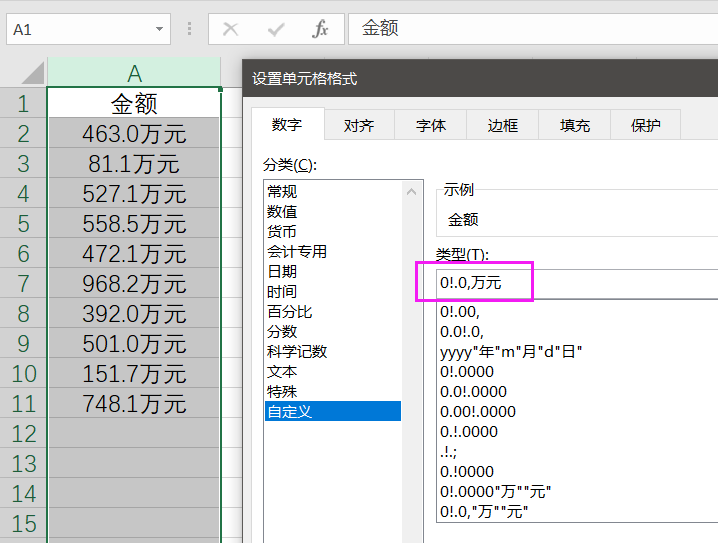Choose format type .!.;
718x543 pixels.
pos(448,452)
